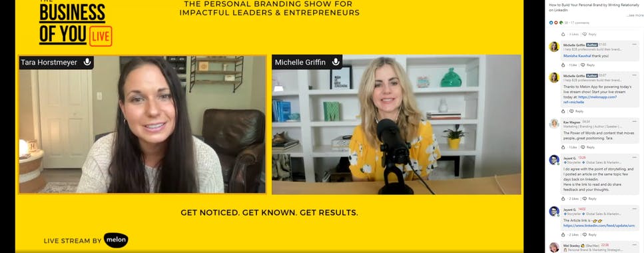Viewport: 644px width, 253px height.
Task: Open three-dot menu on Jayant's storytelling comment
Action: click(634, 157)
